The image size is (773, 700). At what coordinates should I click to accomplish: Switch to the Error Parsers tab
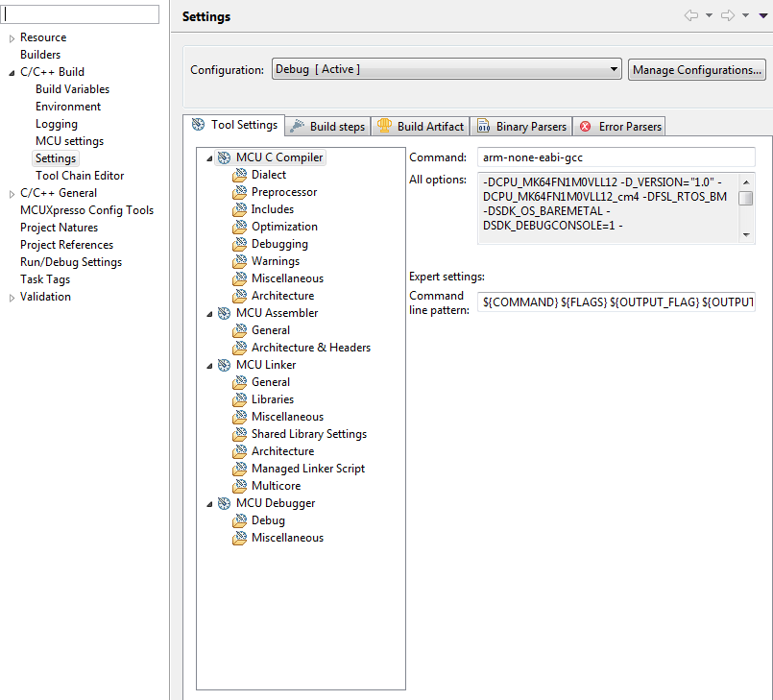tap(619, 127)
